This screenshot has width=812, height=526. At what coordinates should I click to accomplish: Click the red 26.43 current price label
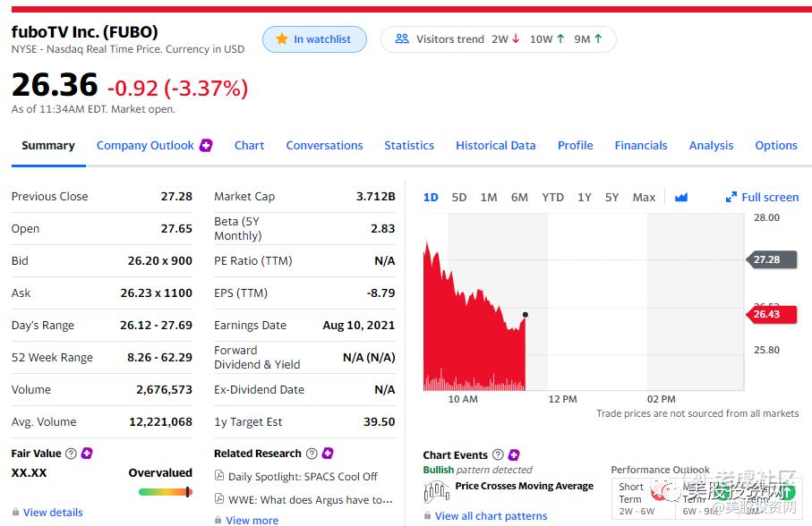click(x=771, y=314)
